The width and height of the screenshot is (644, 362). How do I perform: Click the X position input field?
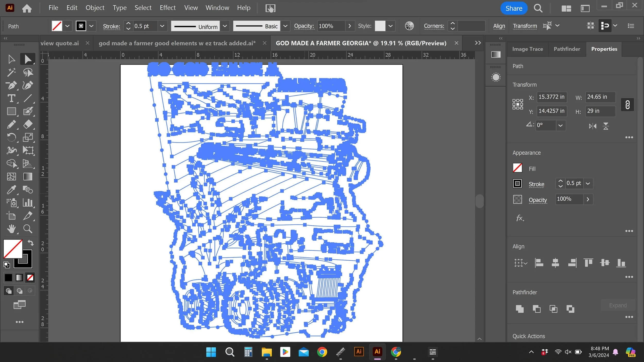(551, 97)
